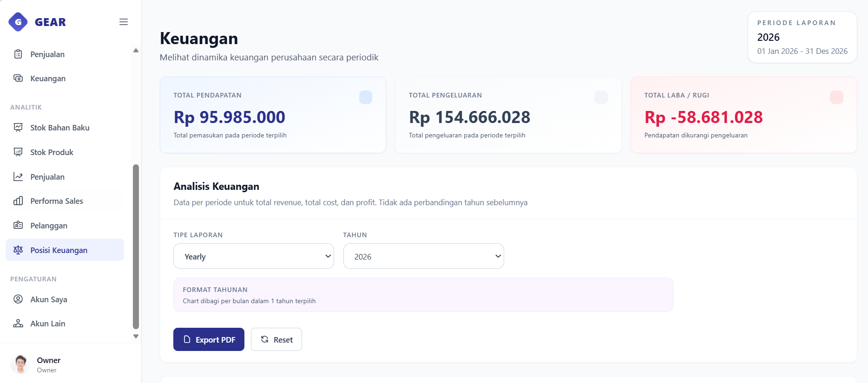Click the Keuangan money icon in sidebar
This screenshot has height=383, width=868.
(18, 78)
